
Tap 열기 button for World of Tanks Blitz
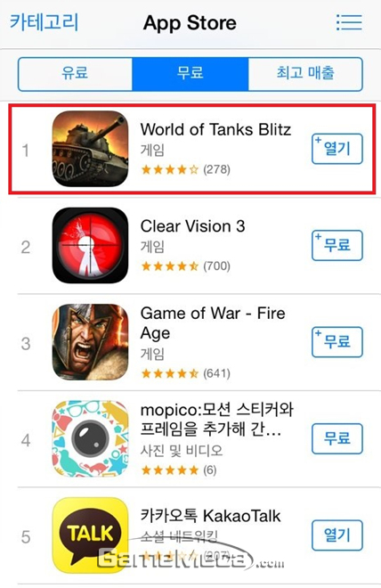pos(337,149)
